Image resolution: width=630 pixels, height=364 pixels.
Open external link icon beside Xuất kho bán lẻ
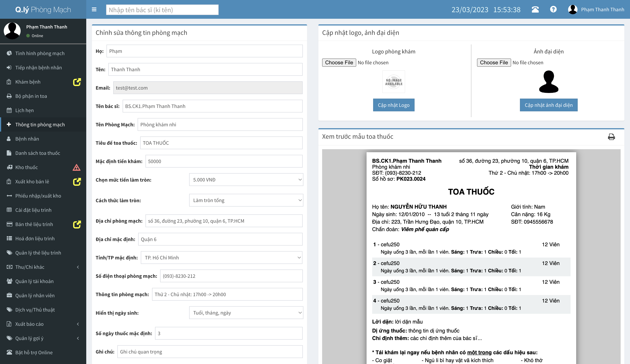click(77, 182)
